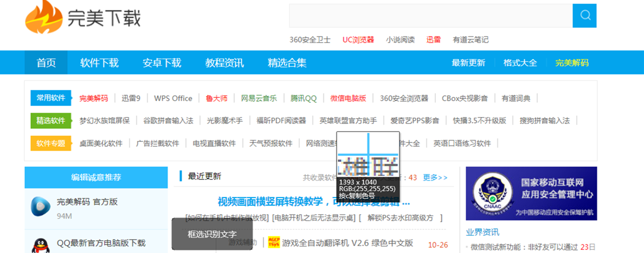This screenshot has height=253, width=644.
Task: Open the 谷歌拼音输入法 link
Action: [x=169, y=121]
